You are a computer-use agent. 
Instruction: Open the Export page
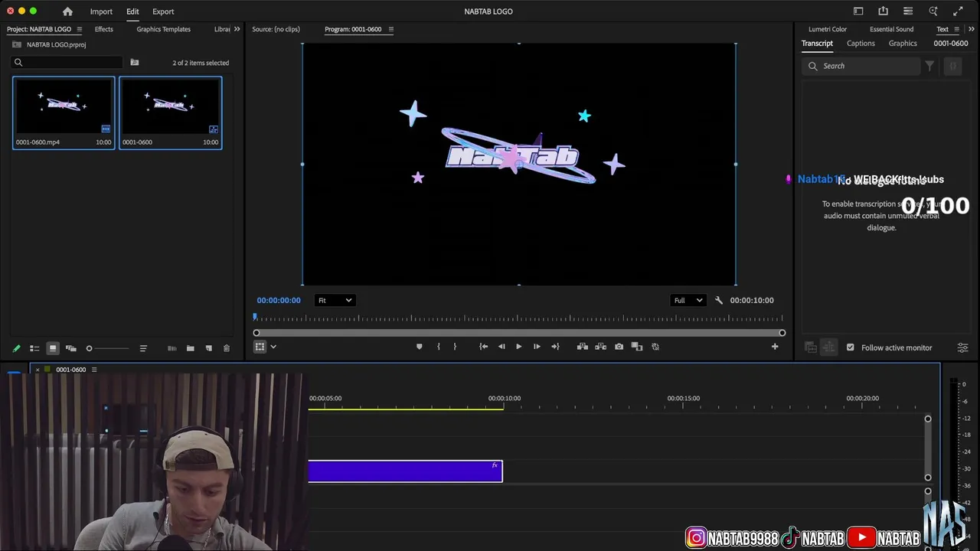163,11
